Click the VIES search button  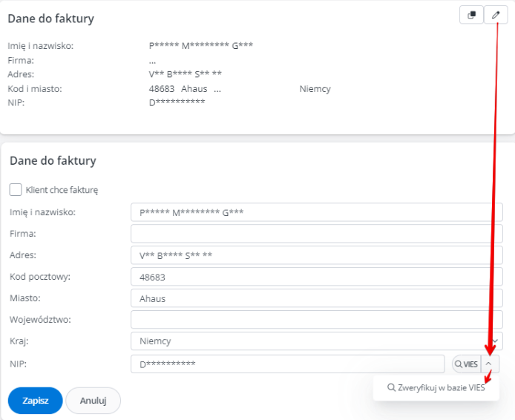[466, 364]
